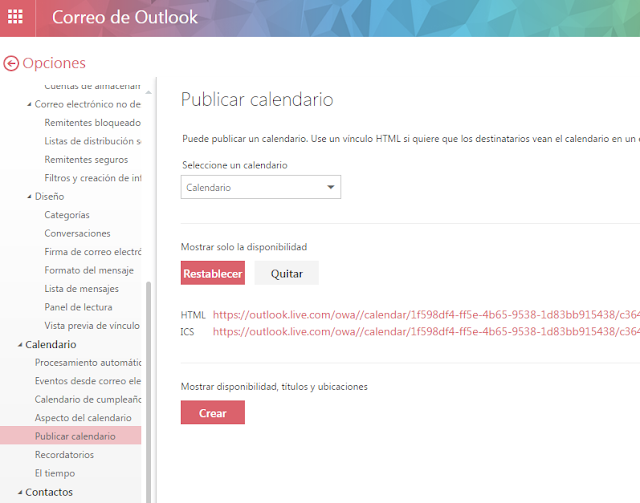
Task: Collapse the Correo electrónico no deseado section
Action: 29,105
